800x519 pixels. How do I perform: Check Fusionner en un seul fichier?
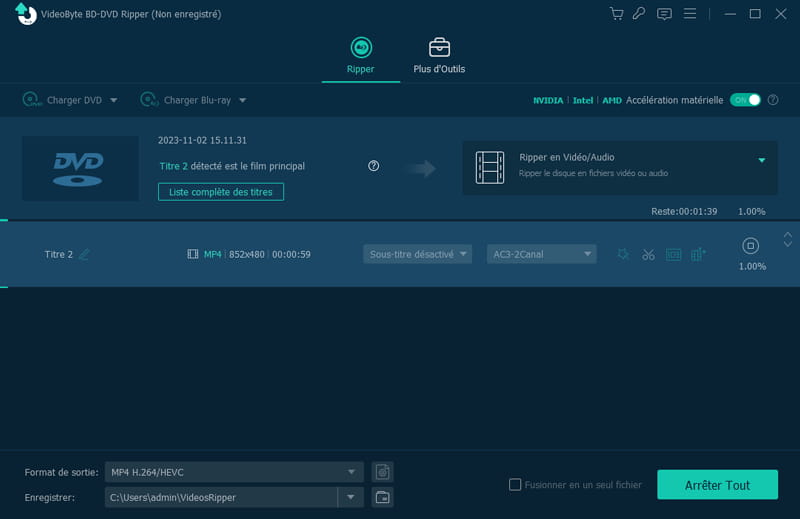click(515, 485)
